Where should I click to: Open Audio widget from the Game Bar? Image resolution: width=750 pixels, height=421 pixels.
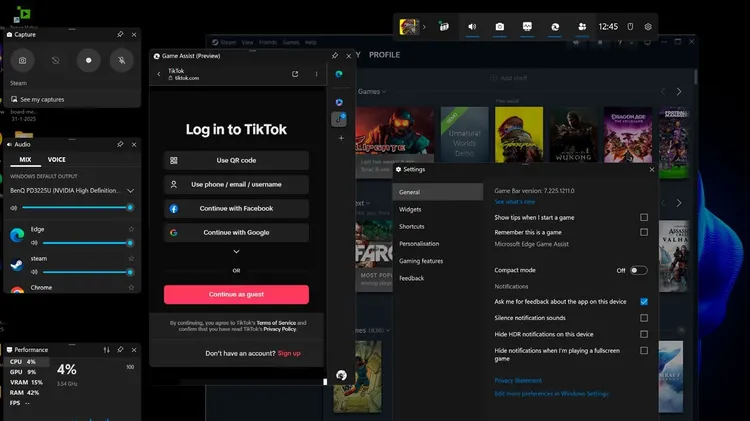coord(472,27)
